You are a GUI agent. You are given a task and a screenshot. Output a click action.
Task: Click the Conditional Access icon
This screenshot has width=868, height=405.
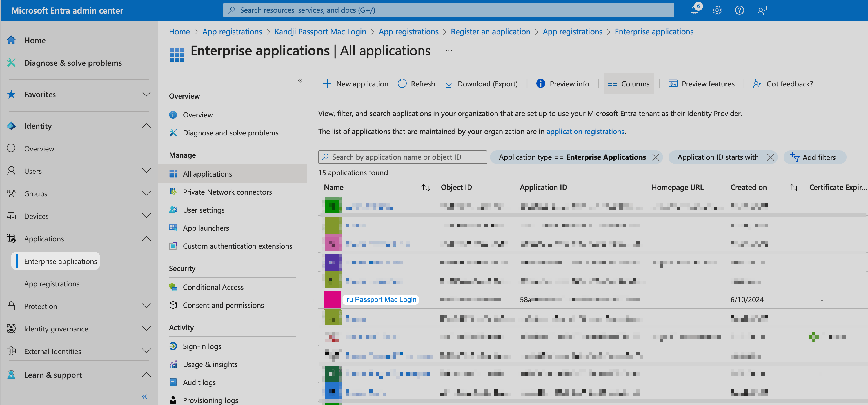click(x=173, y=287)
